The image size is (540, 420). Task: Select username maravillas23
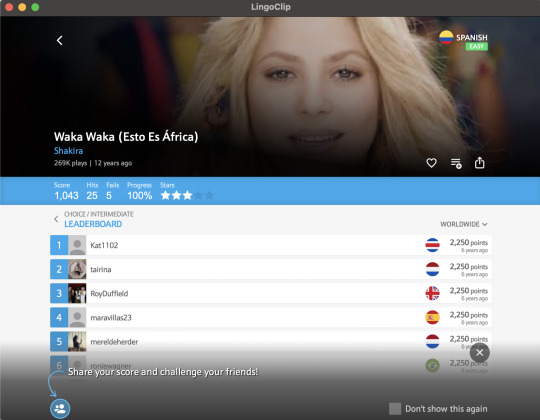pos(111,317)
